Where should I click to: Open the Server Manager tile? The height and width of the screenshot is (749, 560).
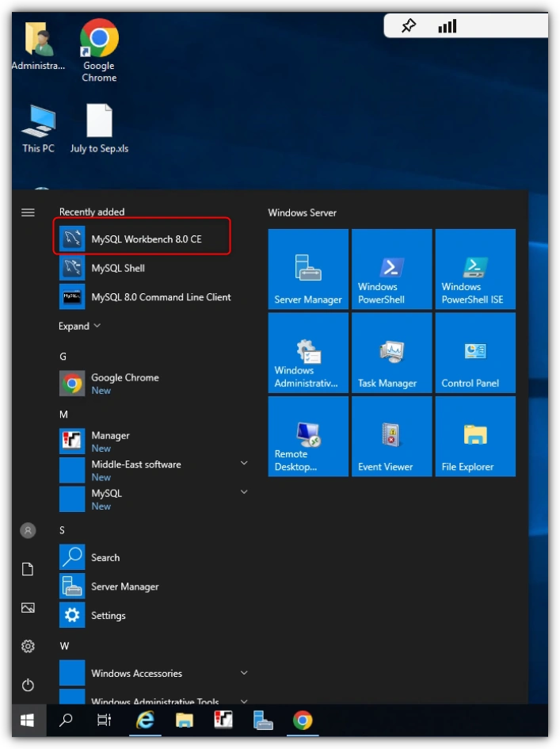click(308, 269)
